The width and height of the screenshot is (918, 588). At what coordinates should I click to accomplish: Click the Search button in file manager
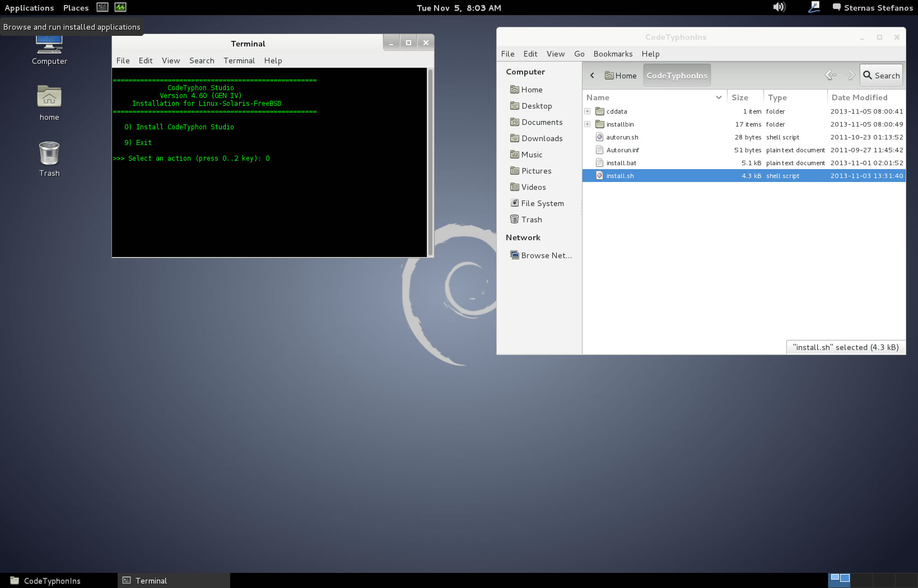pyautogui.click(x=882, y=75)
